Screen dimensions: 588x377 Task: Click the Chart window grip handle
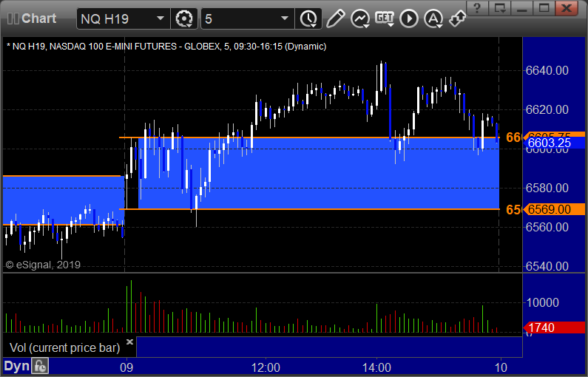click(13, 18)
